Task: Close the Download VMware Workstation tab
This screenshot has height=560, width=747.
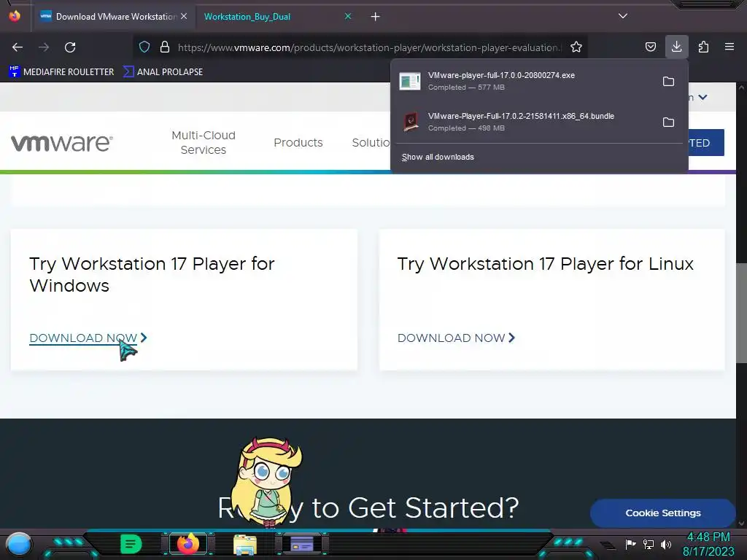Action: tap(184, 16)
